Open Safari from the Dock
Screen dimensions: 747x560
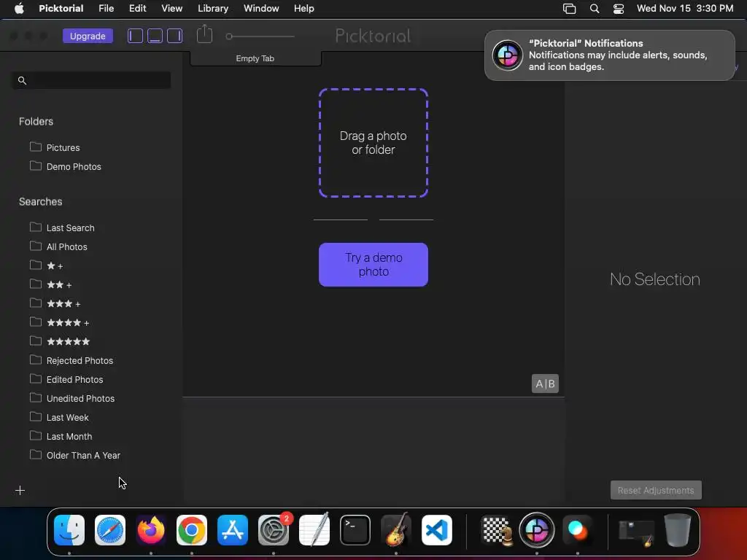(110, 530)
